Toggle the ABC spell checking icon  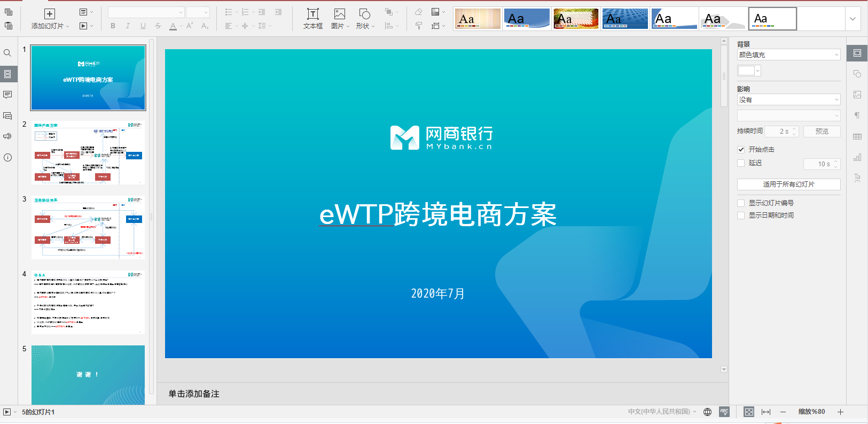click(724, 412)
